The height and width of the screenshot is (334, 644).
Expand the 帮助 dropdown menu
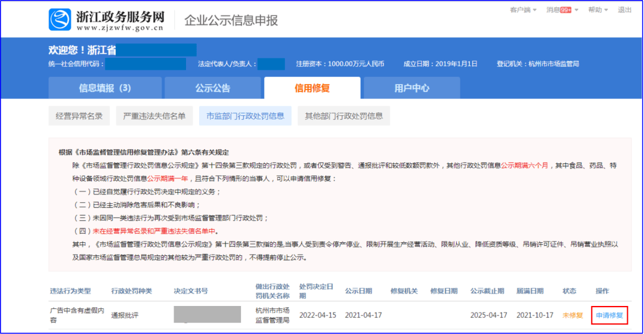(598, 10)
